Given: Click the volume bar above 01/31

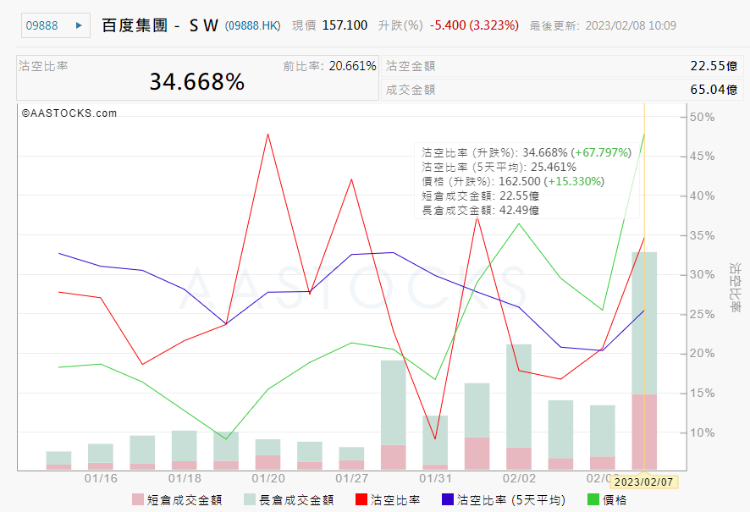Looking at the screenshot, I should [x=435, y=443].
